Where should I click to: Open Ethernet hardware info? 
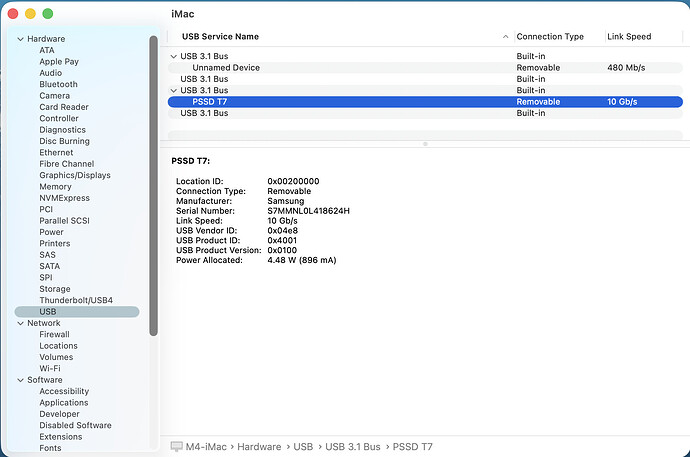[x=56, y=153]
